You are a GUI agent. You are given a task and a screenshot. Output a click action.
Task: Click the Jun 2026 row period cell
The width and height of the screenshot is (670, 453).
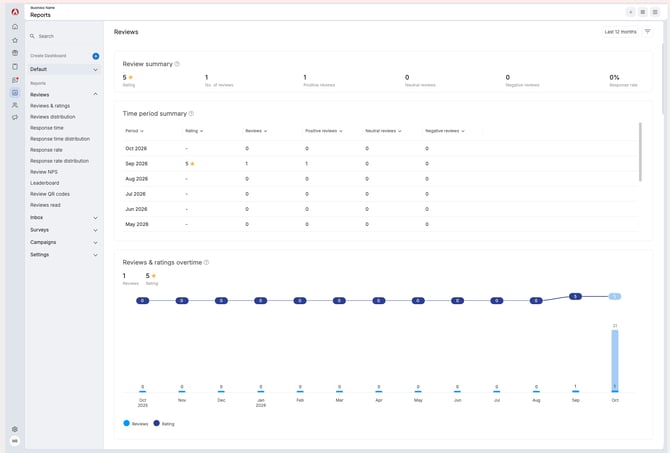click(136, 209)
